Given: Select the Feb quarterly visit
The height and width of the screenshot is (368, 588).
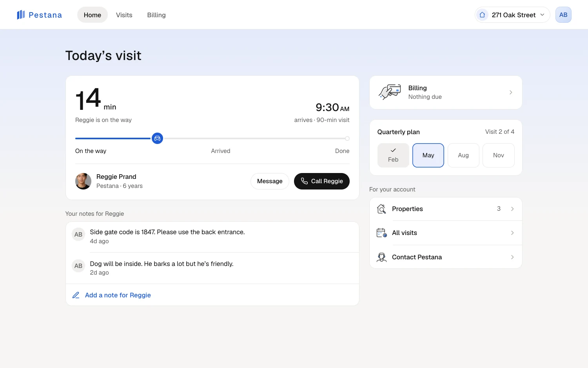Looking at the screenshot, I should click(x=393, y=155).
